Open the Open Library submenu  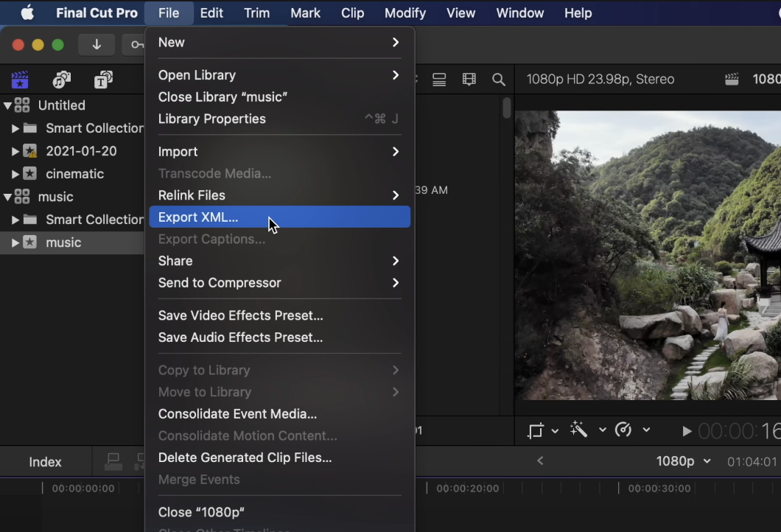point(279,75)
